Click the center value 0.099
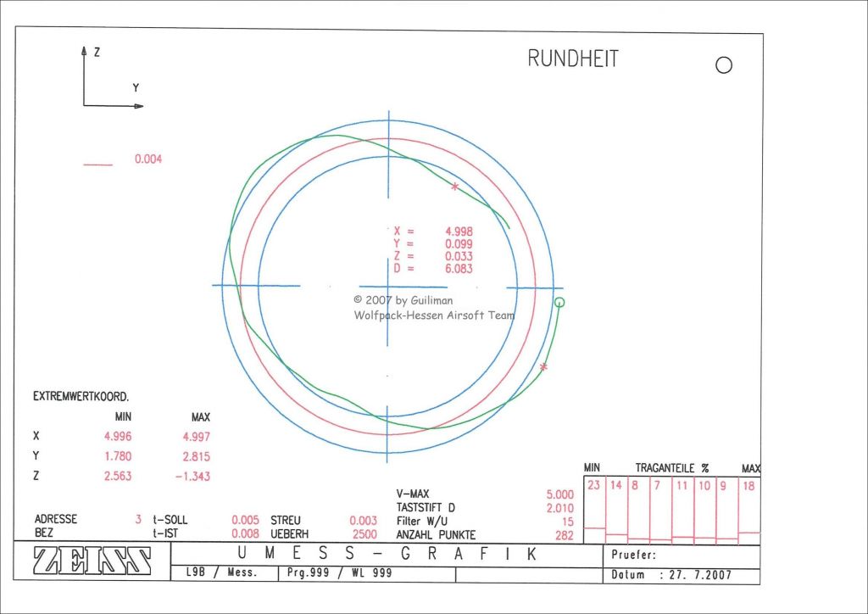 tap(459, 244)
